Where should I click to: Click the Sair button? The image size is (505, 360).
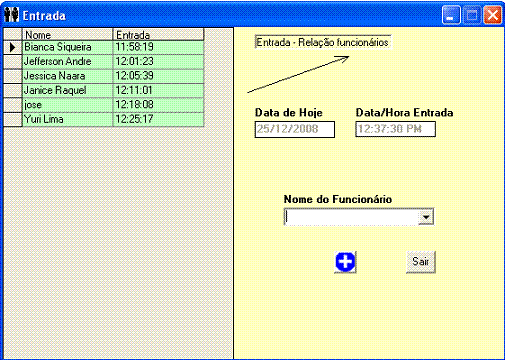click(x=421, y=262)
